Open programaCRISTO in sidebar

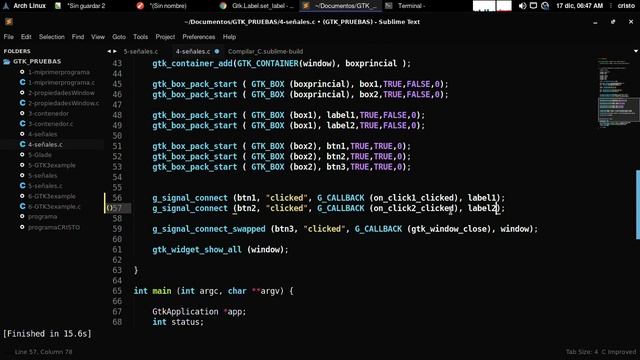pyautogui.click(x=54, y=227)
